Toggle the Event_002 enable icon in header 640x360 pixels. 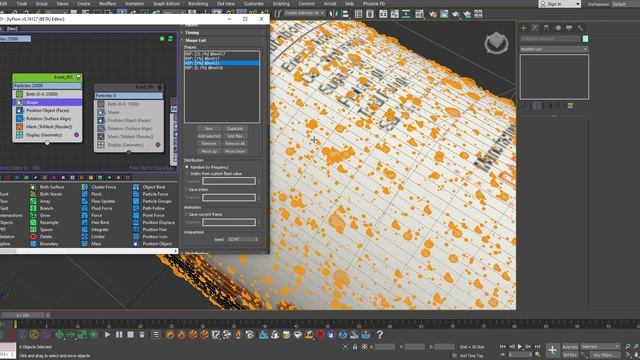pos(160,87)
